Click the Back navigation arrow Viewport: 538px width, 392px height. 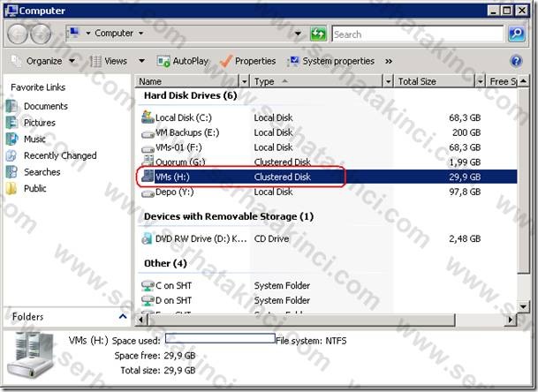(x=17, y=34)
